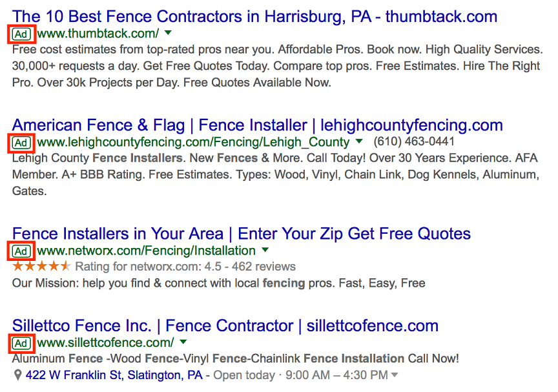
Task: Click the www.thumbtack.com/ green URL
Action: point(98,34)
